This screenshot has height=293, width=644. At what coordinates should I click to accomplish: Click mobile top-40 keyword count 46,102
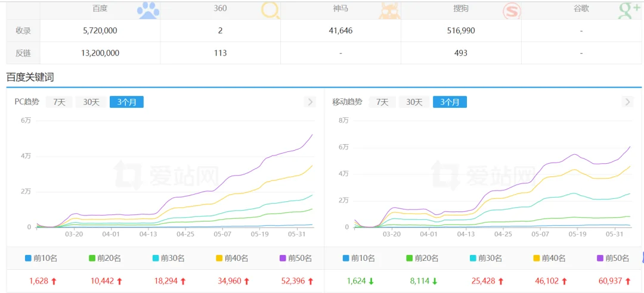coord(547,281)
